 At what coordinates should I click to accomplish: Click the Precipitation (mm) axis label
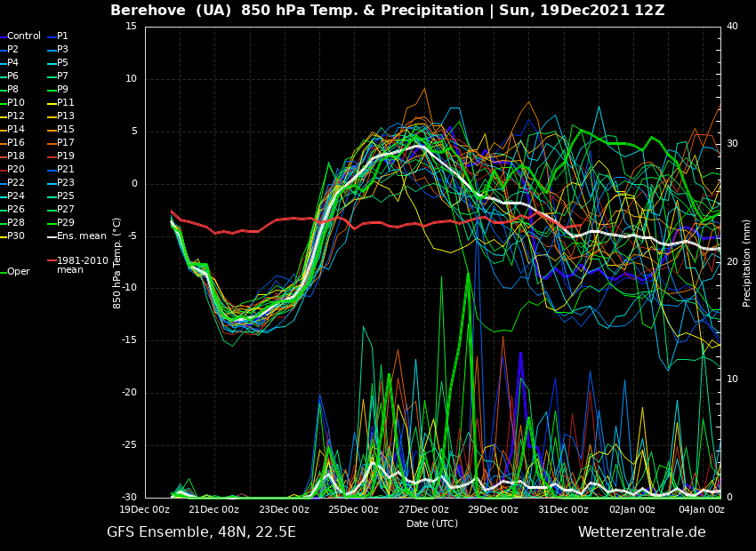(x=747, y=262)
